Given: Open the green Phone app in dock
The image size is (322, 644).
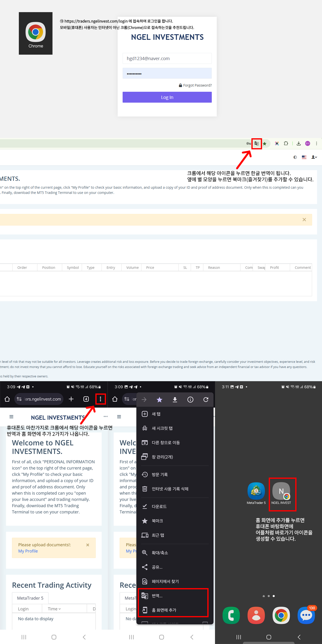Looking at the screenshot, I should 231,615.
